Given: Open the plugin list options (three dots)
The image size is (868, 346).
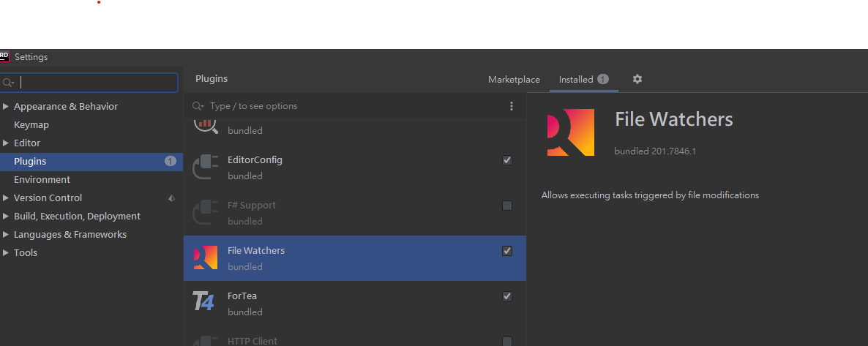Looking at the screenshot, I should 511,106.
